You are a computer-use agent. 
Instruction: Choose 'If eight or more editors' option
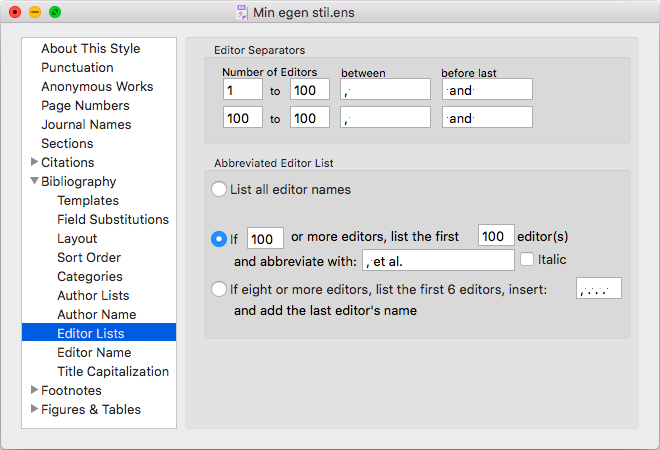[x=219, y=289]
